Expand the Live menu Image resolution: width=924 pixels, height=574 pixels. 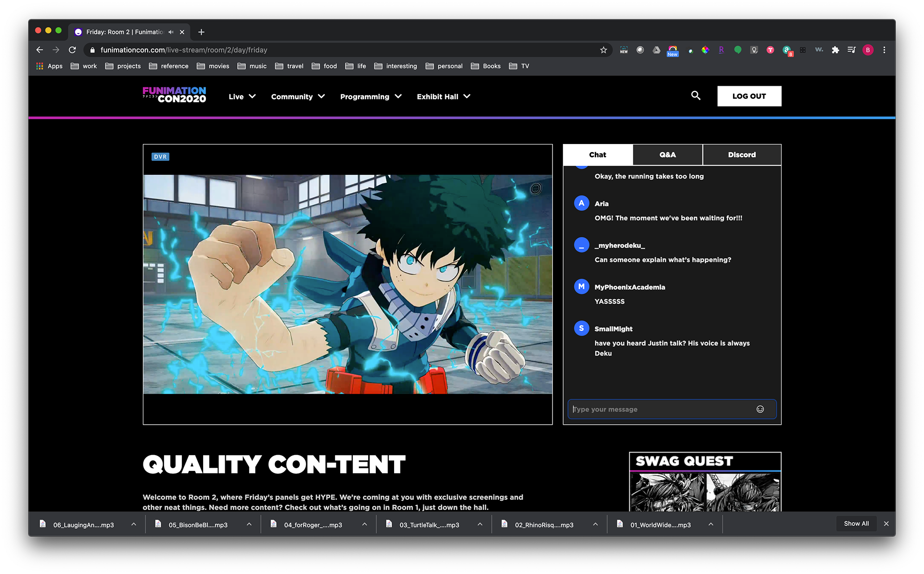tap(242, 97)
